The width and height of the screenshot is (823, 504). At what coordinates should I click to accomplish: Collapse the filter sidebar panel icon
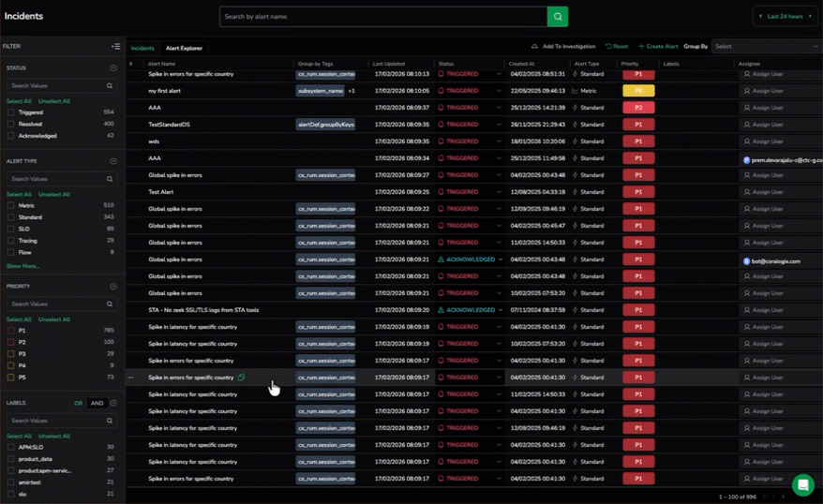click(x=115, y=46)
